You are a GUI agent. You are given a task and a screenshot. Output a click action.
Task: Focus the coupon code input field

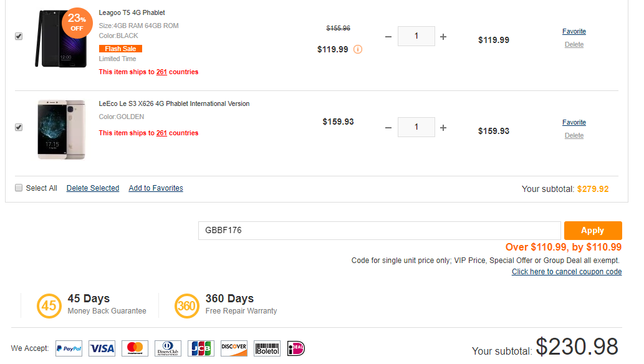click(379, 231)
